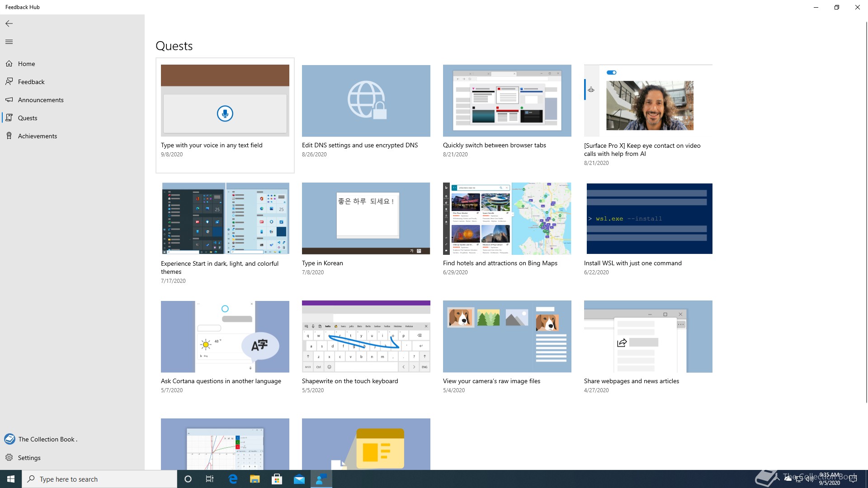Open Announcements navigation item
Viewport: 868px width, 488px height.
tap(72, 100)
